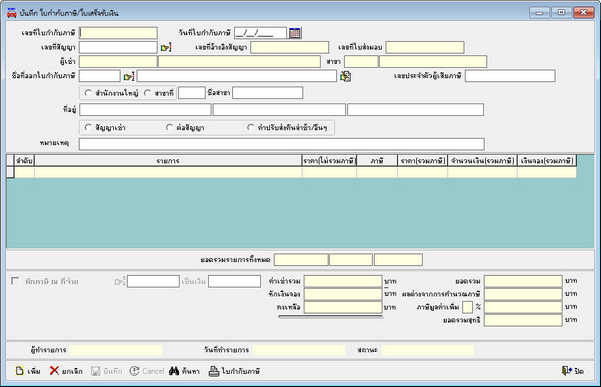601x387 pixels.
Task: Click the ภาษี column header
Action: (377, 161)
